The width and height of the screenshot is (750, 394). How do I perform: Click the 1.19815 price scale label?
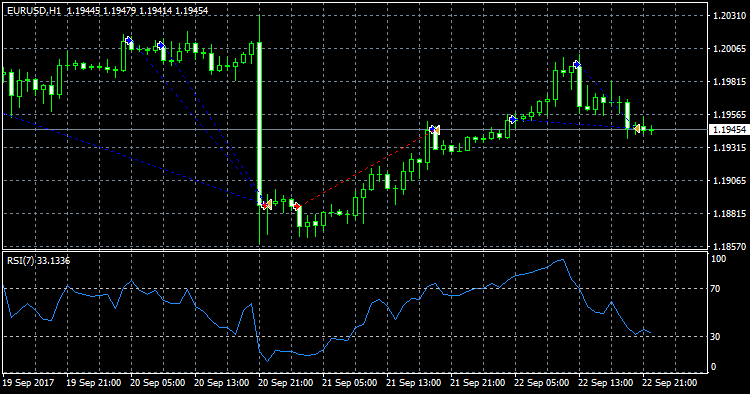pos(729,82)
